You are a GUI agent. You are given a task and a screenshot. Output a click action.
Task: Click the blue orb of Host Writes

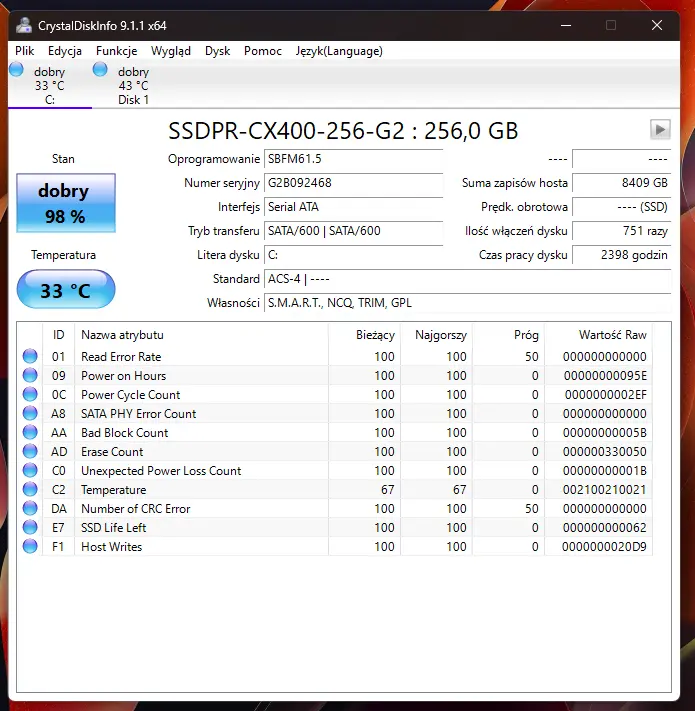[30, 546]
